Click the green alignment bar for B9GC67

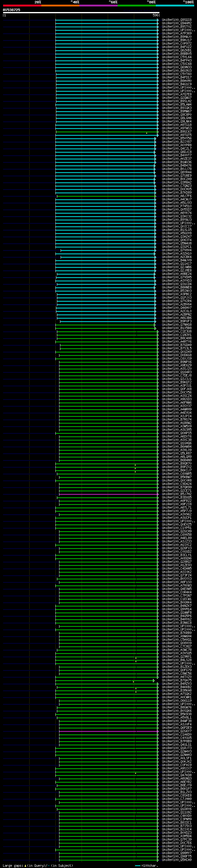(x=107, y=132)
